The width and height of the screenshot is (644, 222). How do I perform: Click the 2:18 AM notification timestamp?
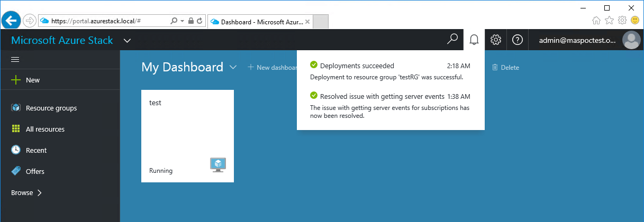pos(458,66)
